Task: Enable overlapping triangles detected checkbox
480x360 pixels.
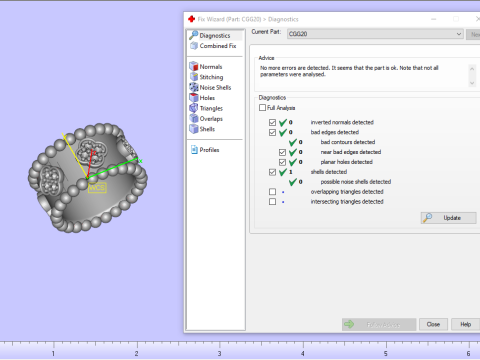Action: click(272, 192)
